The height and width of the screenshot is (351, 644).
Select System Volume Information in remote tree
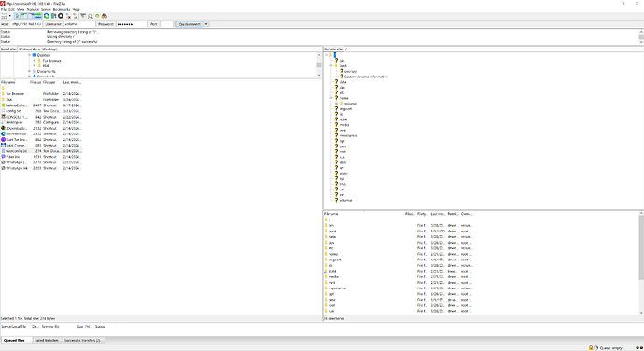point(366,77)
